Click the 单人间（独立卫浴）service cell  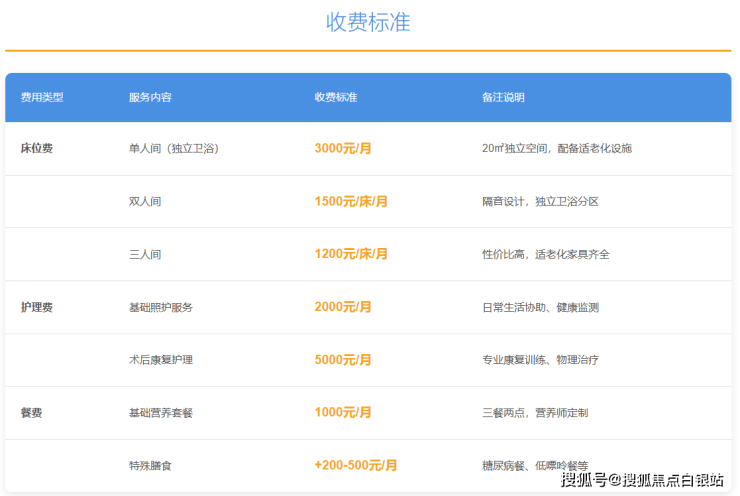[x=173, y=148]
